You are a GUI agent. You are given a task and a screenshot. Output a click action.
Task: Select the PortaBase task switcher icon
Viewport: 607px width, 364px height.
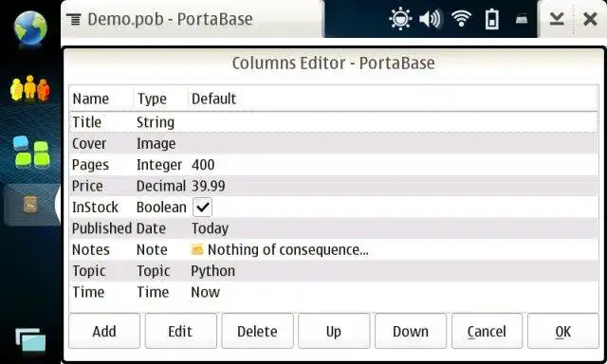pyautogui.click(x=30, y=204)
